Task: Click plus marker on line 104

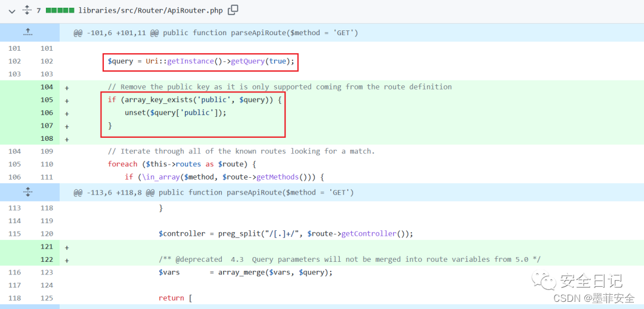Action: click(67, 88)
